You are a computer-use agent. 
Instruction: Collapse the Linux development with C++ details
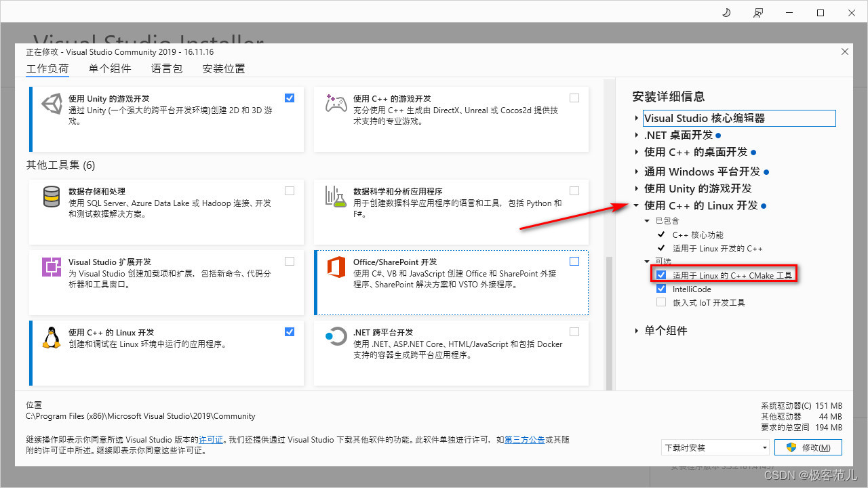pos(637,205)
